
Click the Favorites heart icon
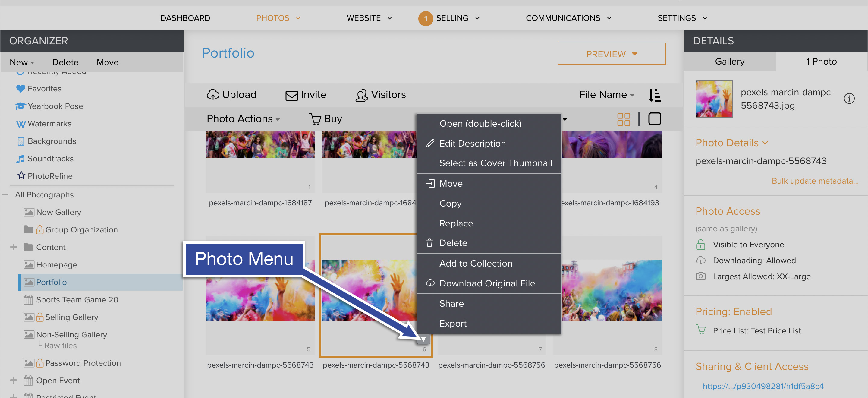20,89
